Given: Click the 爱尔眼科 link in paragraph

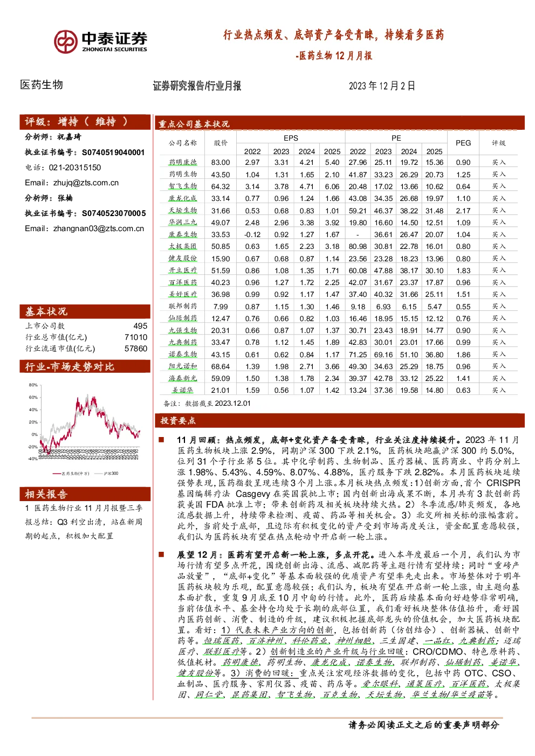Looking at the screenshot, I should tap(381, 684).
